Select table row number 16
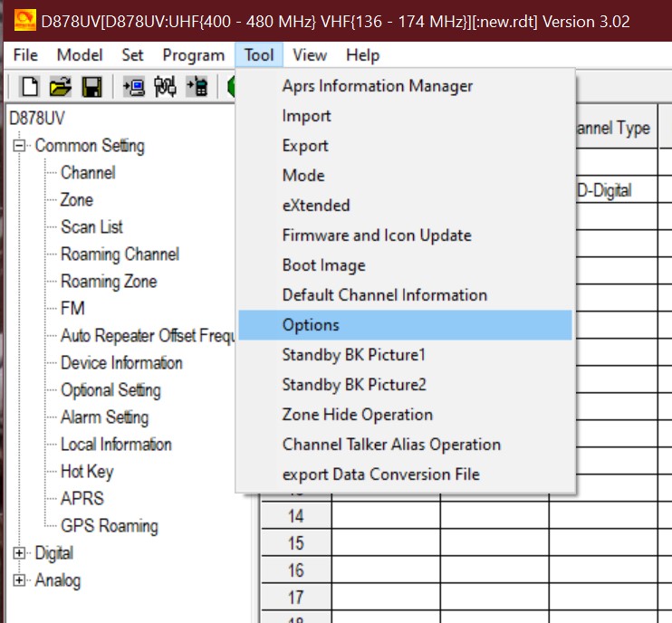Image resolution: width=672 pixels, height=623 pixels. (296, 570)
